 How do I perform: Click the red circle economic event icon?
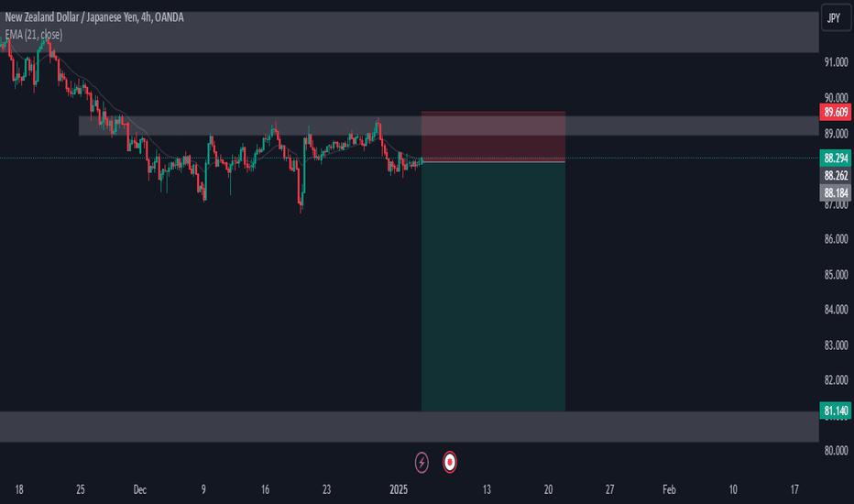[x=449, y=463]
